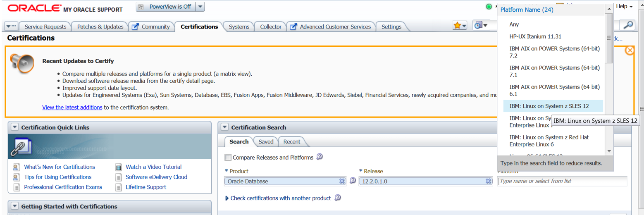Viewport: 644px width, 215px height.
Task: Open the PowerView dropdown arrow
Action: (200, 7)
